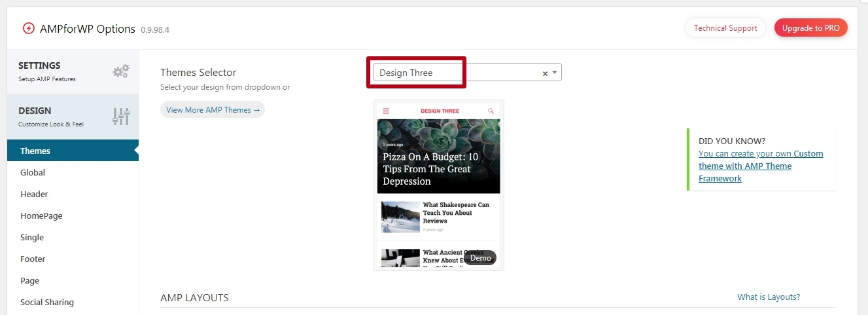Click the Themes Selector label
Viewport: 868px width, 315px height.
coord(198,72)
